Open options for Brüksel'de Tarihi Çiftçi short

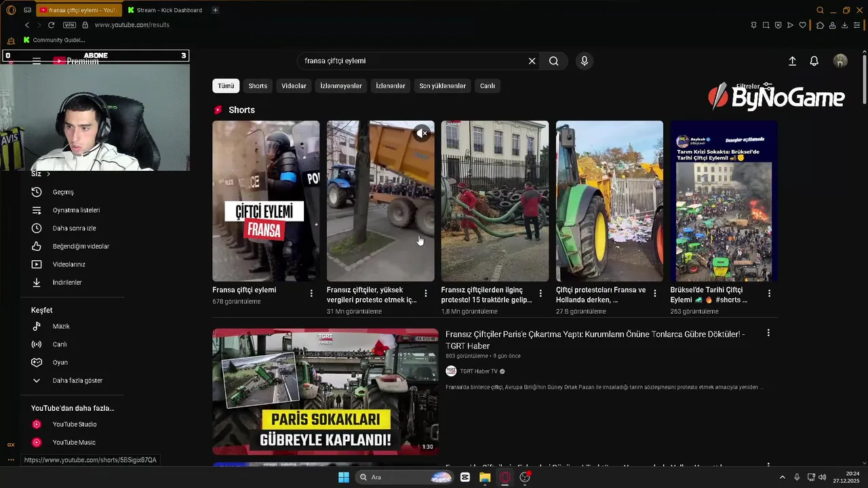pos(769,293)
